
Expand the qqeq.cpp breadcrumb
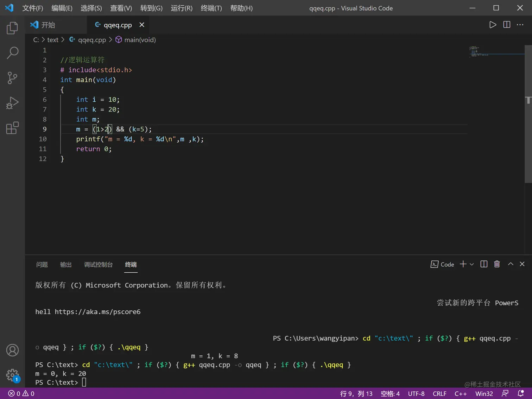(x=88, y=40)
